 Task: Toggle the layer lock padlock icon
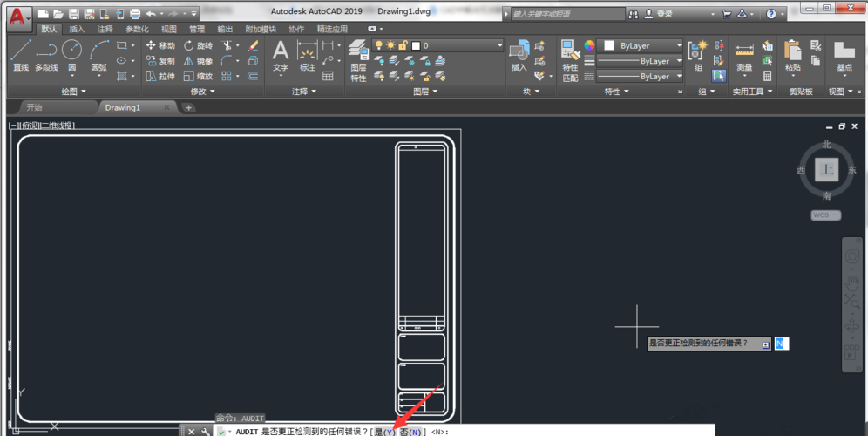(x=403, y=45)
